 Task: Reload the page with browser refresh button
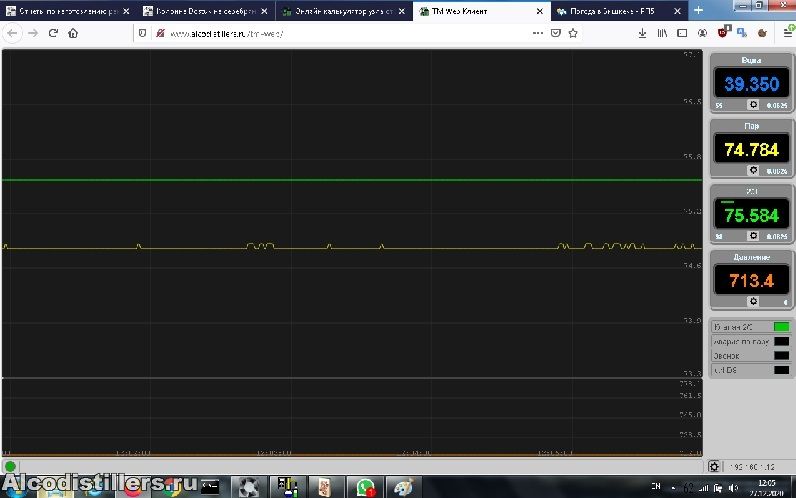point(52,33)
